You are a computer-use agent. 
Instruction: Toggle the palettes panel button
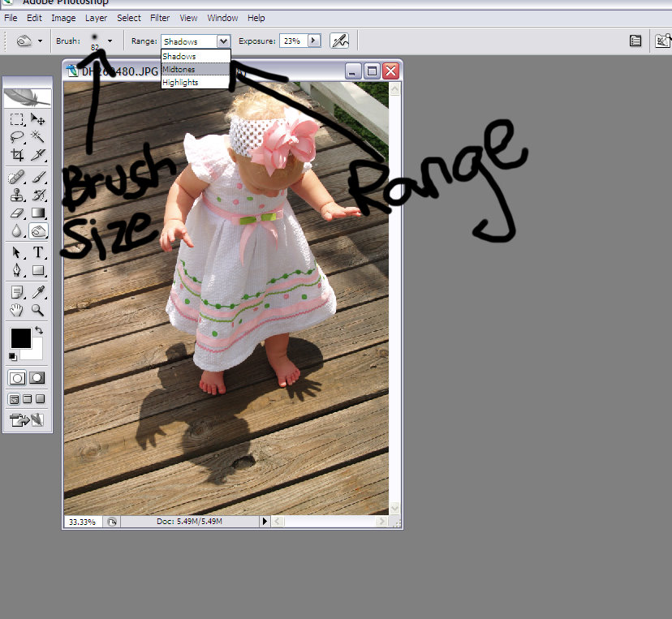pyautogui.click(x=635, y=41)
